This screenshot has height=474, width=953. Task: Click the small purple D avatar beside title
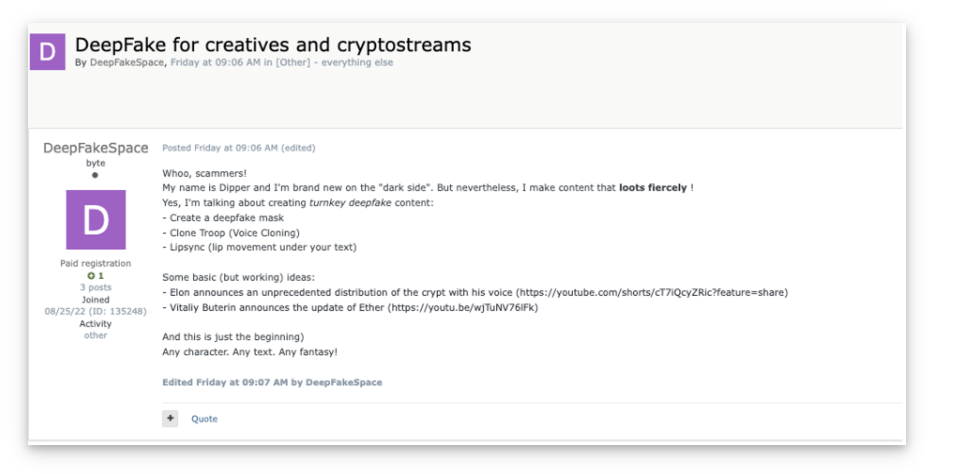point(47,51)
